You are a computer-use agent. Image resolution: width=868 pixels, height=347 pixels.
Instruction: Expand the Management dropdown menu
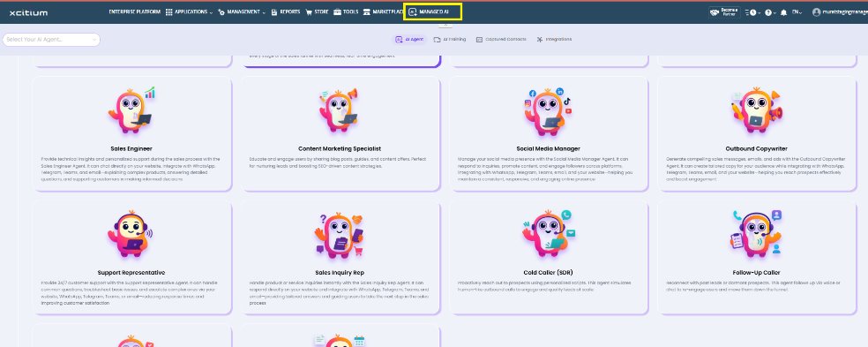[242, 12]
